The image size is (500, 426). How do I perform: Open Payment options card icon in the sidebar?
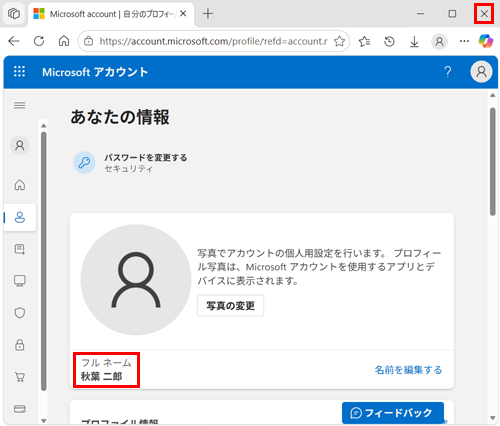pyautogui.click(x=20, y=409)
